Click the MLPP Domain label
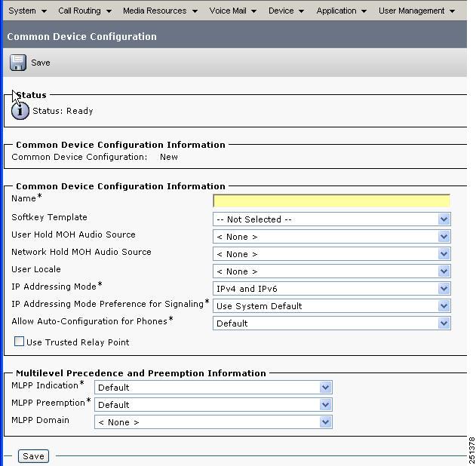This screenshot has height=466, width=476. click(41, 420)
